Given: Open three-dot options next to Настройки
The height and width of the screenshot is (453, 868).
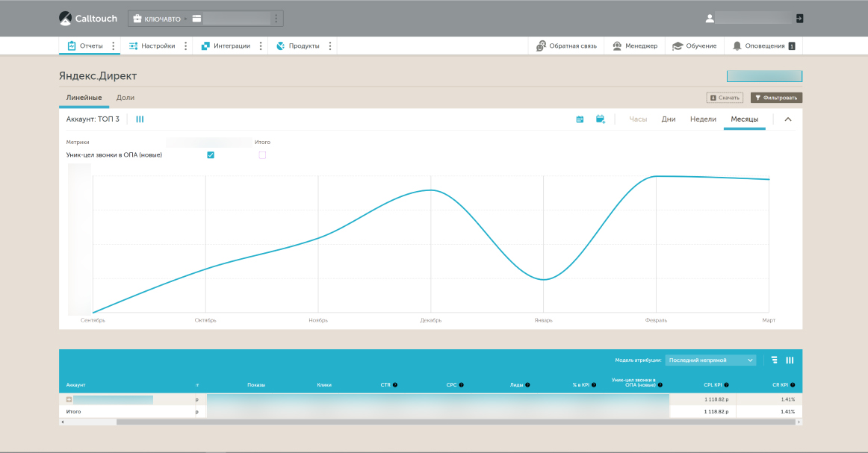Looking at the screenshot, I should pyautogui.click(x=185, y=46).
